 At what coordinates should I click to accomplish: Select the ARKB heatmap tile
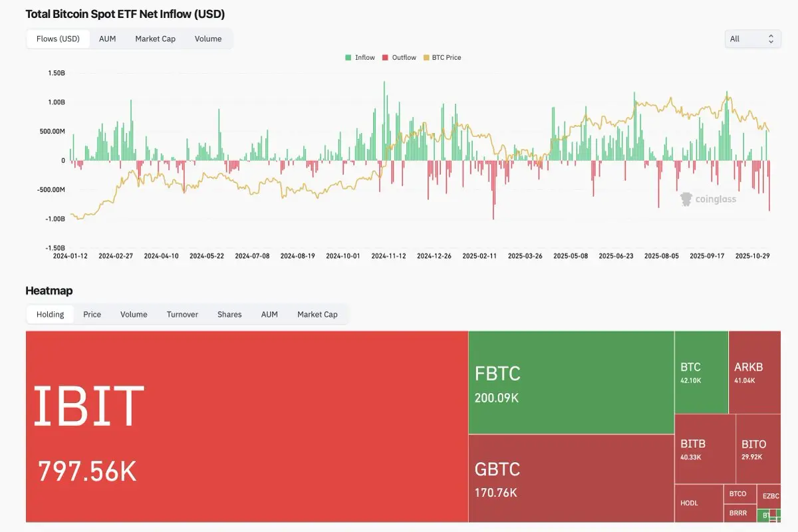pos(755,372)
